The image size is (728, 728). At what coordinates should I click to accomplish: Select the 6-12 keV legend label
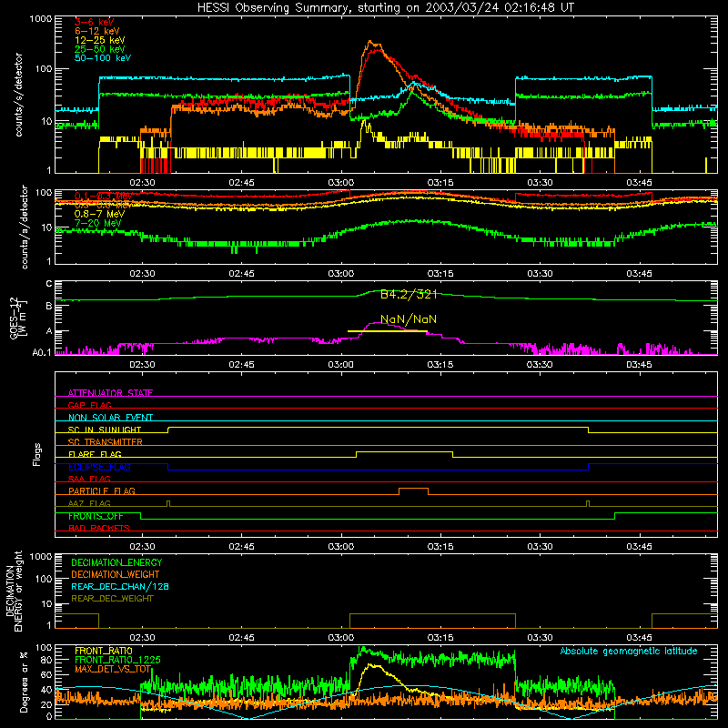coord(97,31)
